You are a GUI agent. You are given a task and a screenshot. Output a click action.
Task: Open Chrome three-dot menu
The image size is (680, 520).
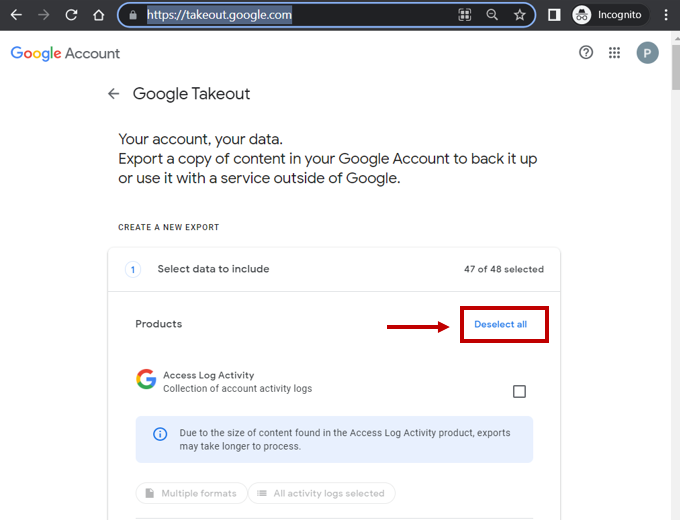pos(666,15)
